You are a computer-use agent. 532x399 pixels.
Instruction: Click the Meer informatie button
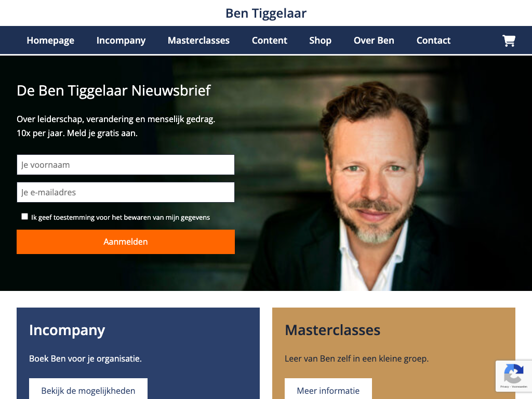tap(328, 389)
